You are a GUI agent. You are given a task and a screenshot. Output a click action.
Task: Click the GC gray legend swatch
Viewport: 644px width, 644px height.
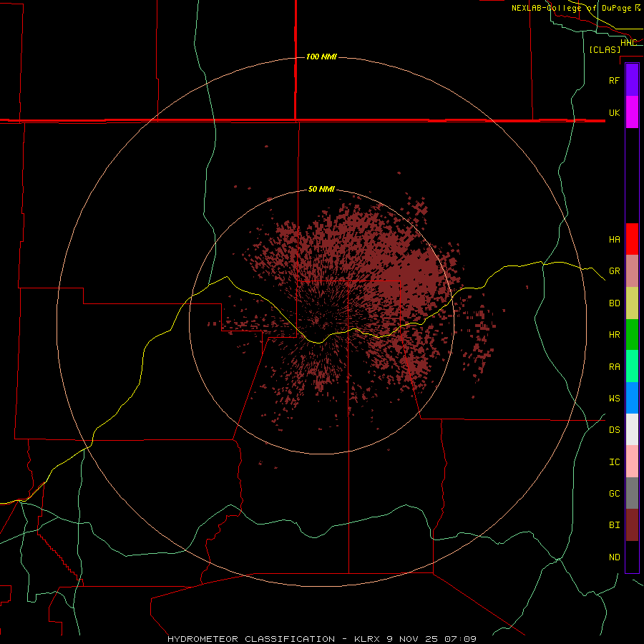632,493
